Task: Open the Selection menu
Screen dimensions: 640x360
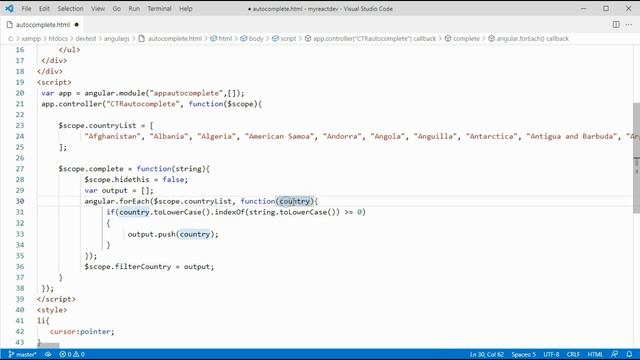Action: click(x=70, y=9)
